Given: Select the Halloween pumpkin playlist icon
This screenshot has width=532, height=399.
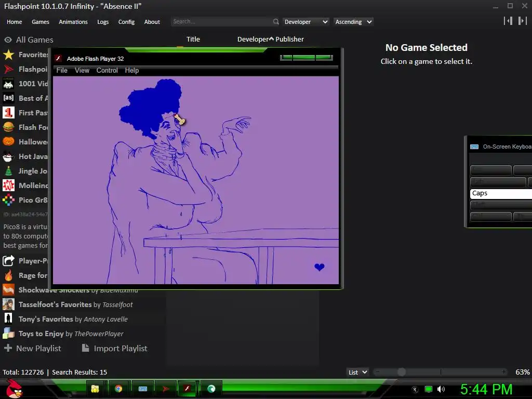Looking at the screenshot, I should point(8,142).
